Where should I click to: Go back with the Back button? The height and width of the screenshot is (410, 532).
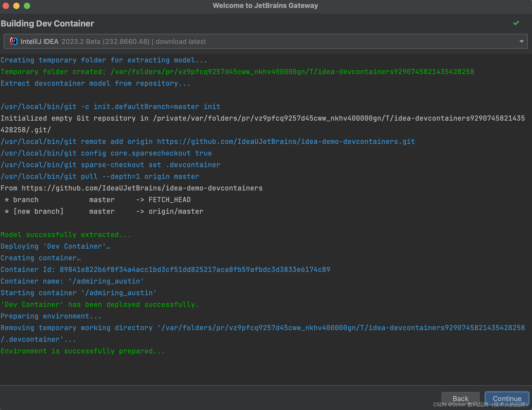coord(460,398)
